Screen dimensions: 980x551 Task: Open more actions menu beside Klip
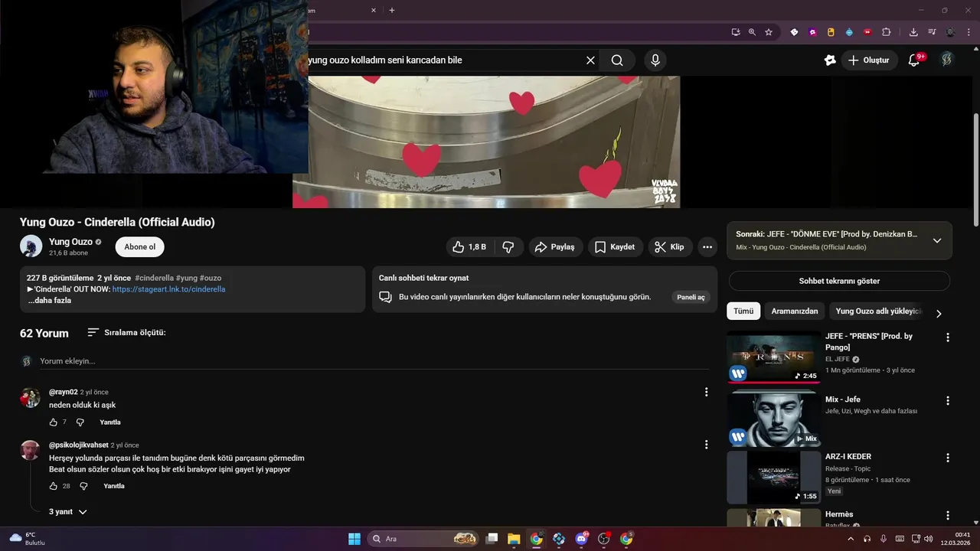pos(707,247)
